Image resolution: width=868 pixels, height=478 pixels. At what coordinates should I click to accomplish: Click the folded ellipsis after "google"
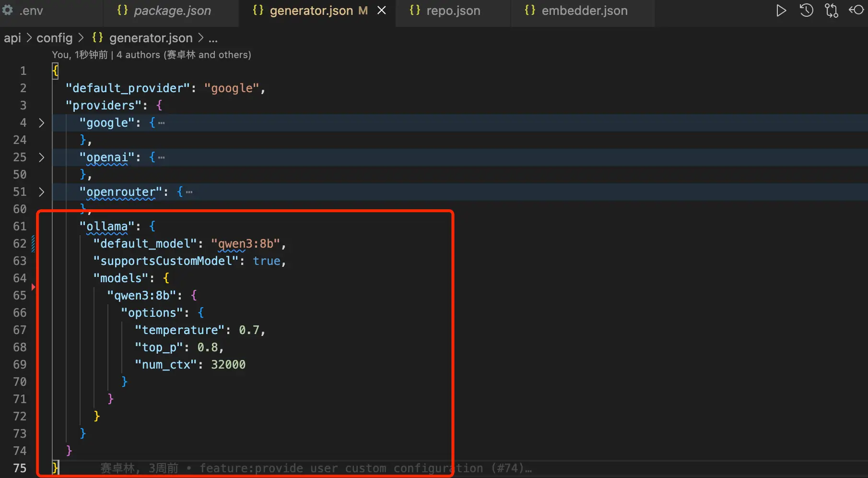161,123
